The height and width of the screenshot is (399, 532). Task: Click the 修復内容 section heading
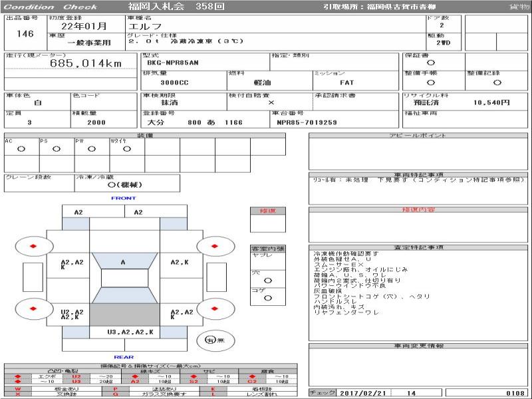tap(418, 209)
